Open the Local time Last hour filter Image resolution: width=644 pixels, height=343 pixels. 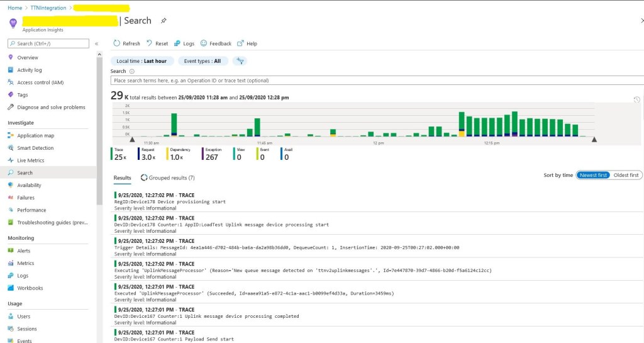click(x=142, y=61)
